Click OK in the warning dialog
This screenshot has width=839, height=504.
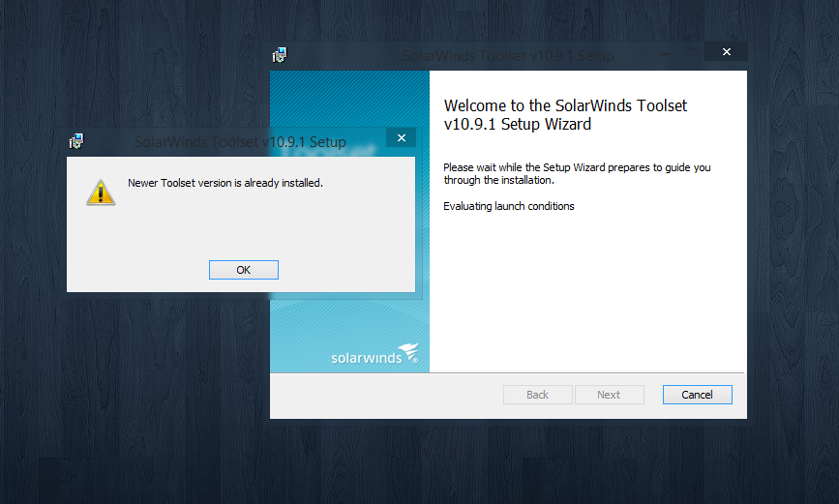click(x=244, y=270)
